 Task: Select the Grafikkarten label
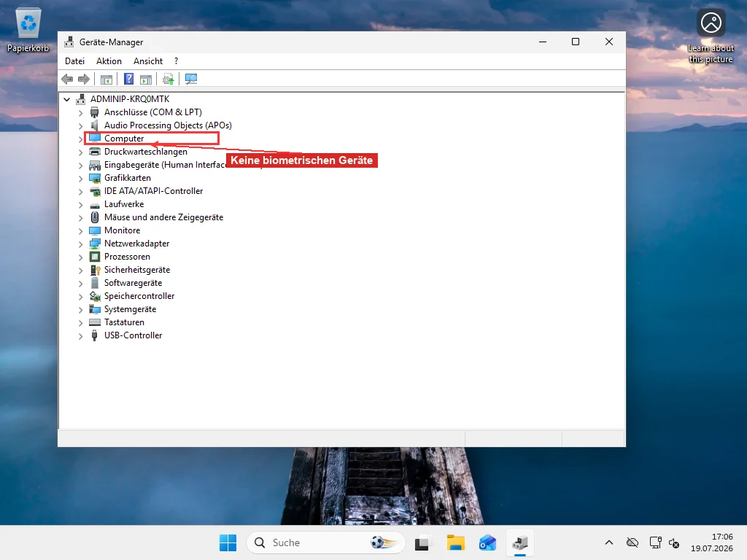click(x=127, y=178)
